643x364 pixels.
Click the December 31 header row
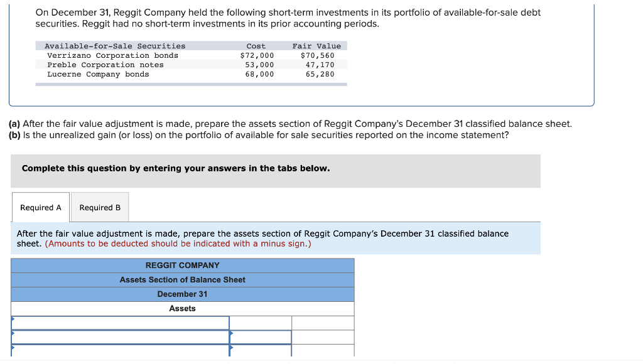point(182,294)
